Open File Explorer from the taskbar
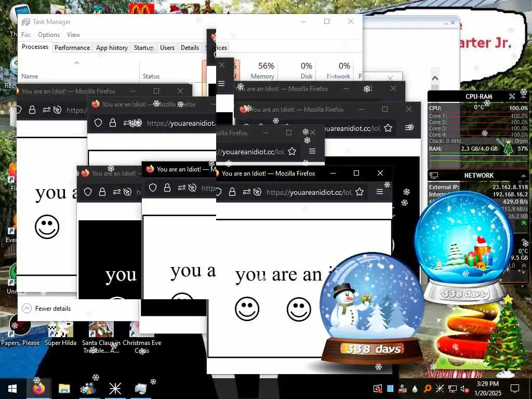 point(64,389)
